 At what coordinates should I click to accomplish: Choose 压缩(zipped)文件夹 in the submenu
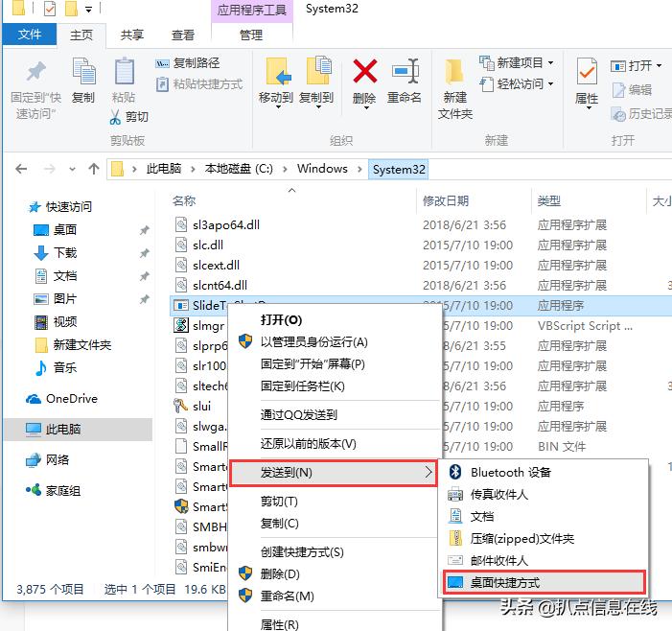[x=522, y=538]
